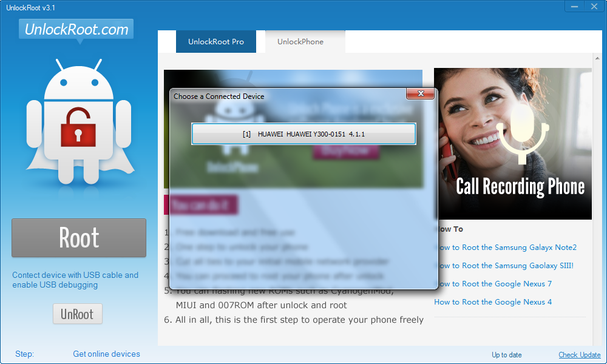This screenshot has width=607, height=364.
Task: Click the UnlockRoot v3.1 window title
Action: pos(30,8)
